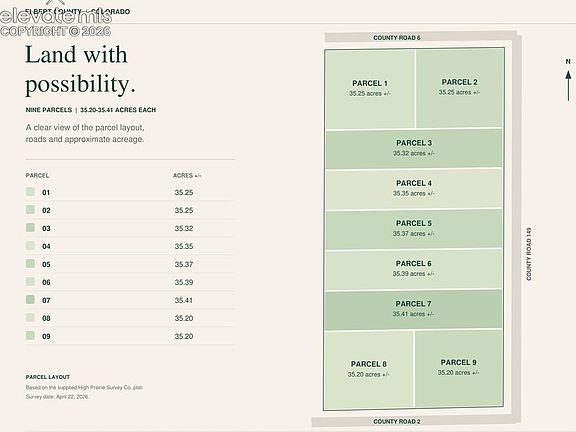Viewport: 576px width, 432px height.
Task: Click the 'COUNTY ROAD 149' vertical label
Action: (529, 254)
